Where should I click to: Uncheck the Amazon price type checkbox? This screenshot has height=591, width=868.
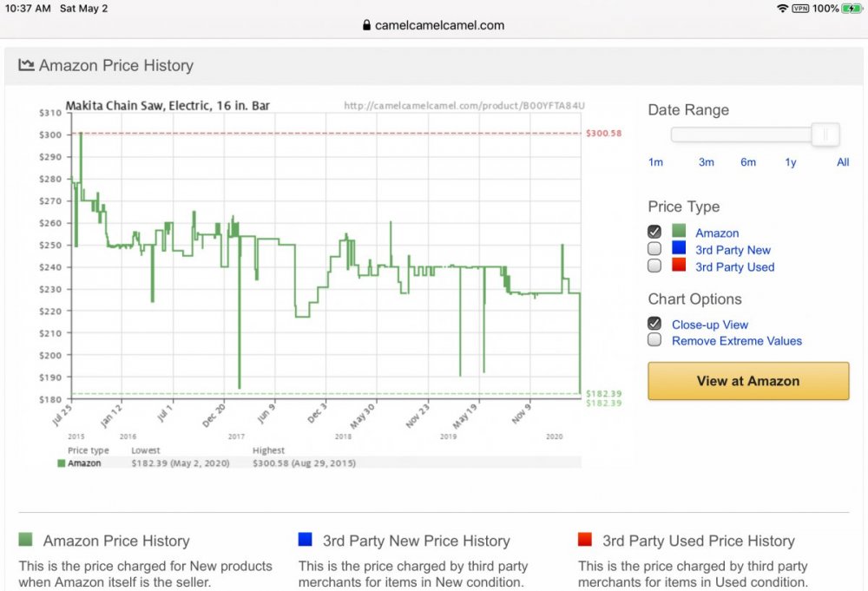[654, 232]
